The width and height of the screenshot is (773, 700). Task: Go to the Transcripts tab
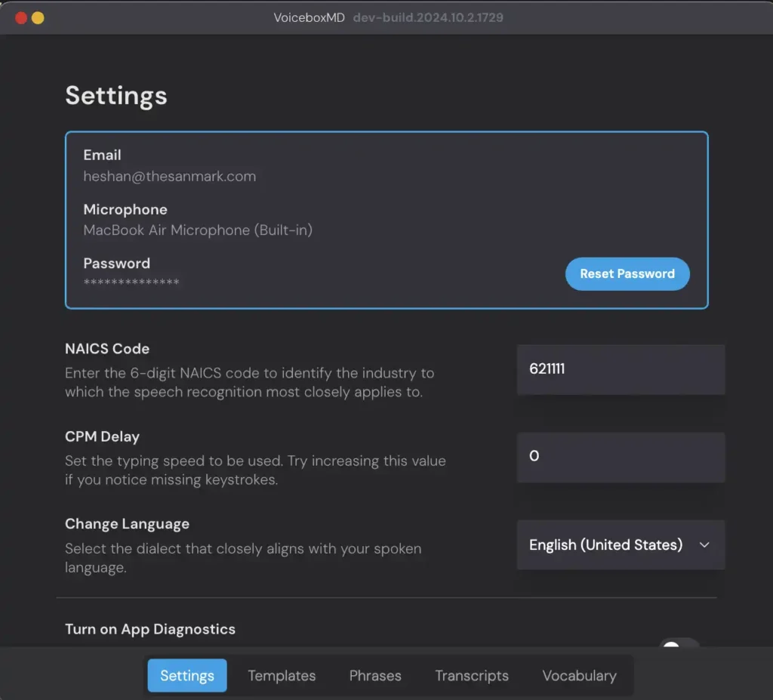point(472,675)
